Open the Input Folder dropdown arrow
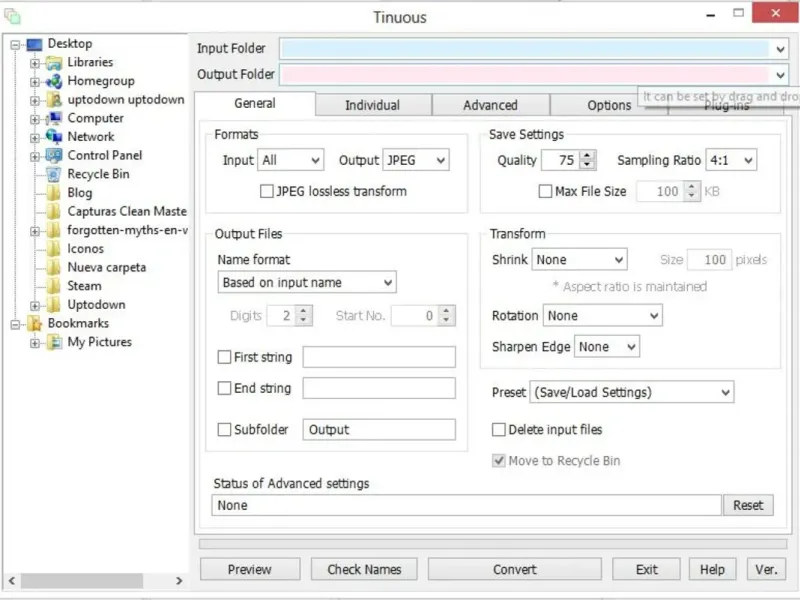The height and width of the screenshot is (600, 800). [780, 49]
